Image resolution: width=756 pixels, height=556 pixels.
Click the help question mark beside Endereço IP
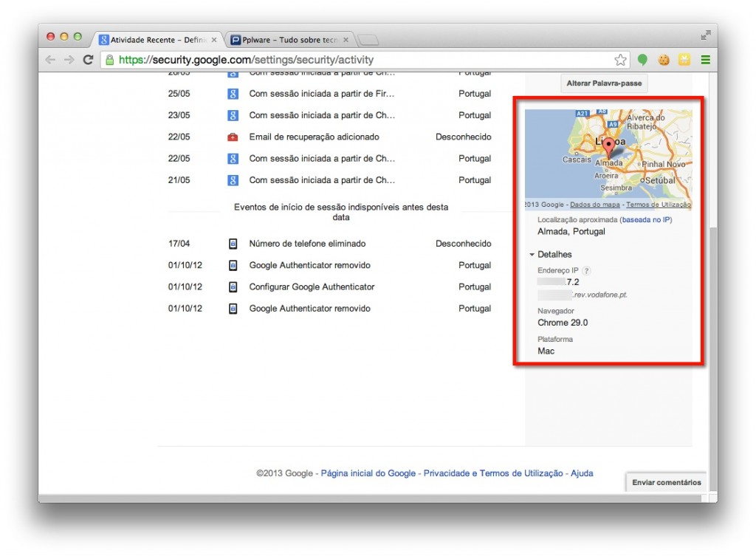pyautogui.click(x=586, y=270)
